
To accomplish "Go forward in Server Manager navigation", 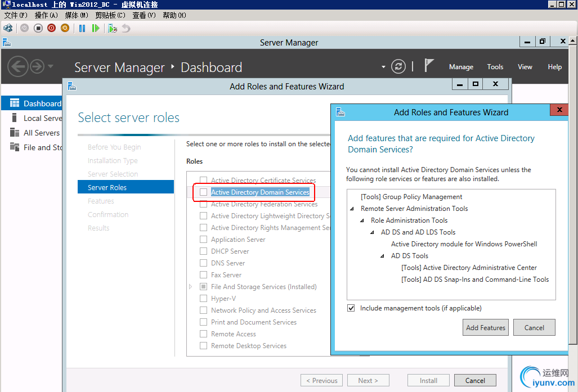I will coord(37,67).
